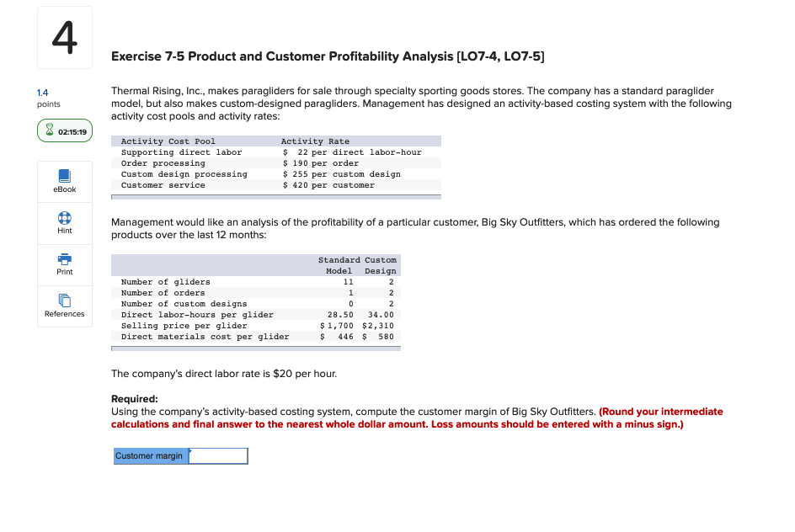
Task: Open the References panel
Action: coord(64,306)
